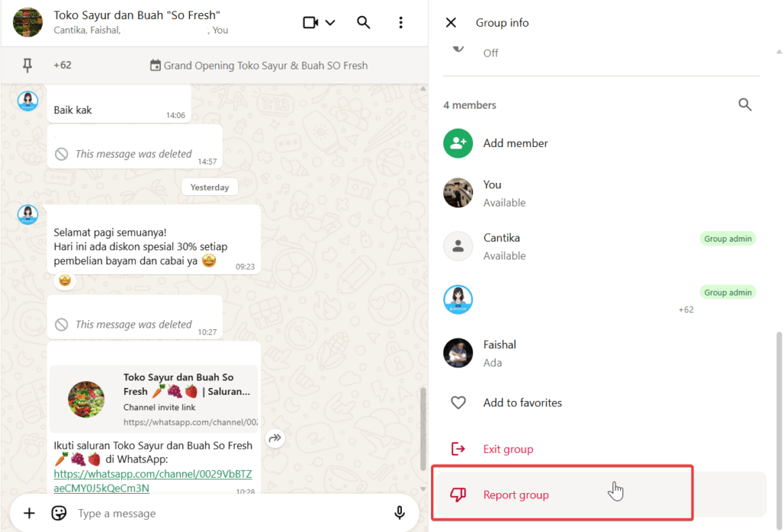Click the group profile picture in header
The width and height of the screenshot is (784, 532).
point(28,23)
